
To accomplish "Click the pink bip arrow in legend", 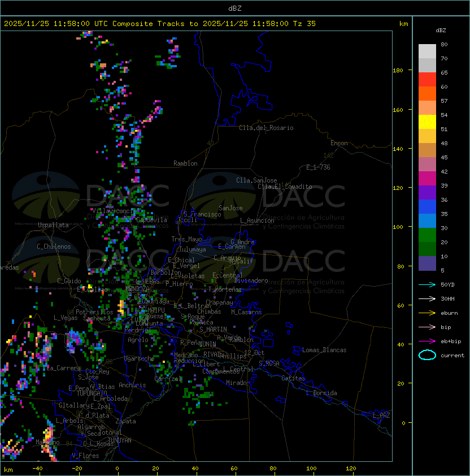I will coord(427,327).
